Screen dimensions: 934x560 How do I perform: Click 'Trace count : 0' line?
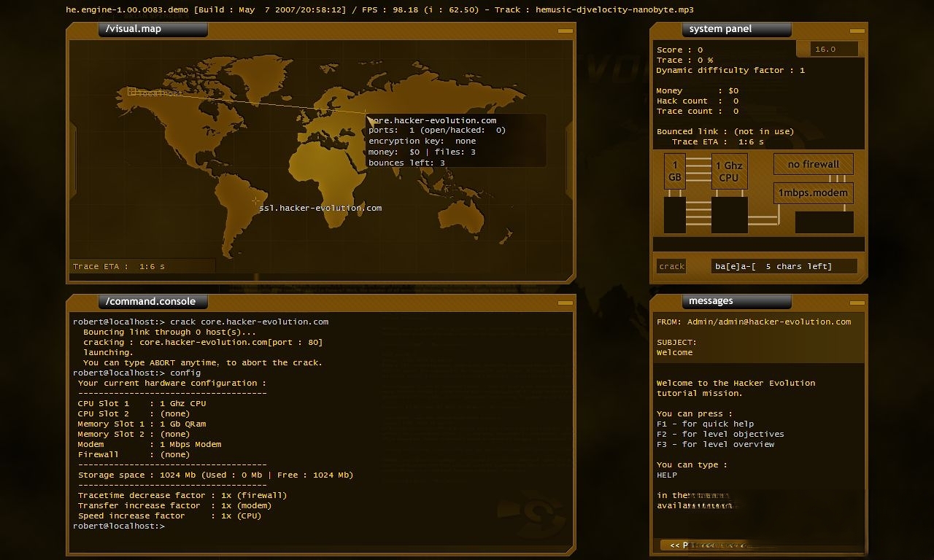(697, 111)
